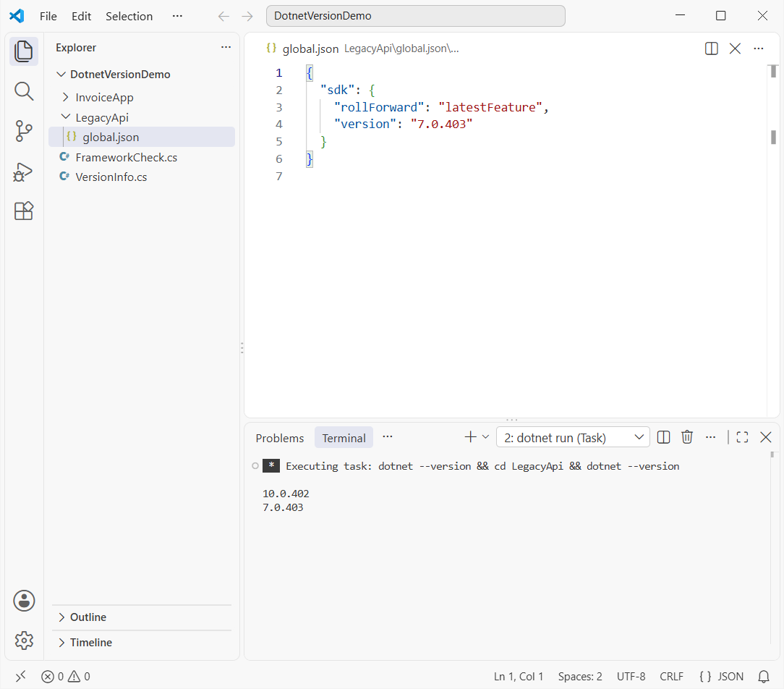
Task: Go back with the left arrow
Action: [223, 17]
